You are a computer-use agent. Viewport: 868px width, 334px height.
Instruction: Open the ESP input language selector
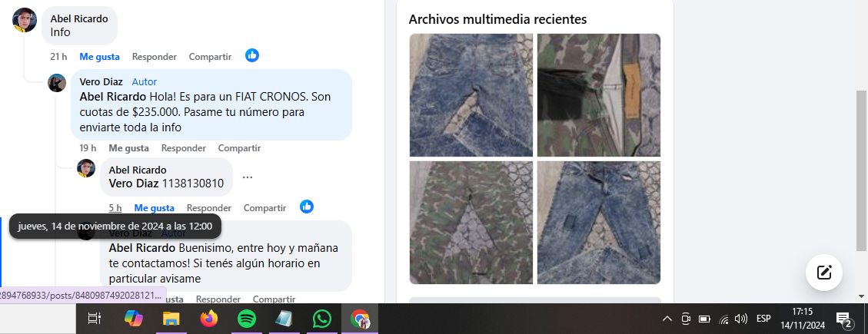click(763, 319)
